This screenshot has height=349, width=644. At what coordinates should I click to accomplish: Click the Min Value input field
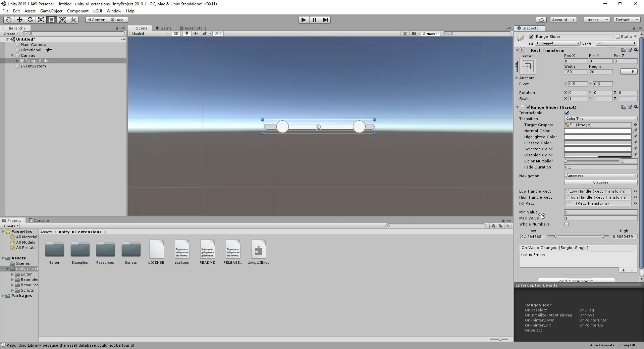[600, 212]
